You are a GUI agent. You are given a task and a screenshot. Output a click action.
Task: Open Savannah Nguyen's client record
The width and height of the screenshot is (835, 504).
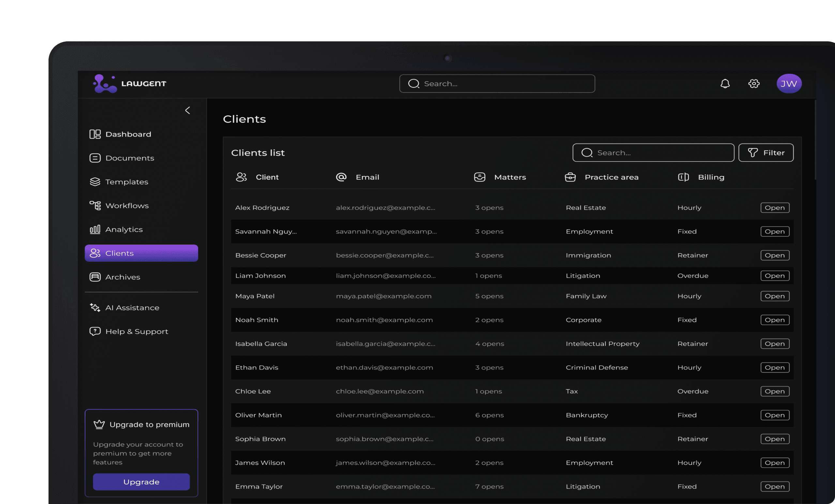(x=775, y=232)
